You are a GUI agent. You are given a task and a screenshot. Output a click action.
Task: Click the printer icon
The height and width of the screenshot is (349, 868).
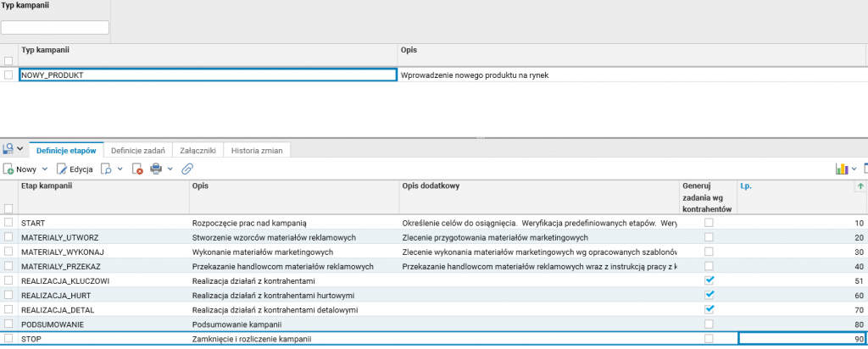click(156, 169)
